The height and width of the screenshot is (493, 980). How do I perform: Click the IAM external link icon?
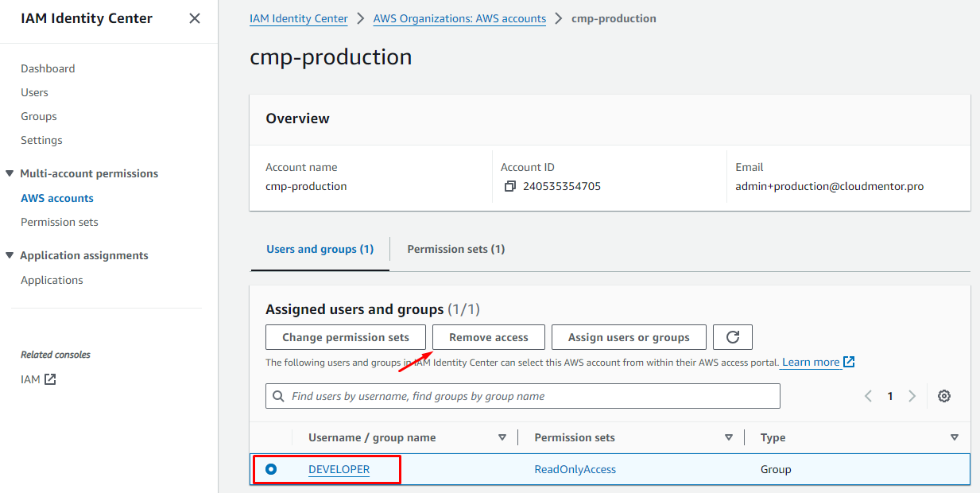[x=50, y=379]
